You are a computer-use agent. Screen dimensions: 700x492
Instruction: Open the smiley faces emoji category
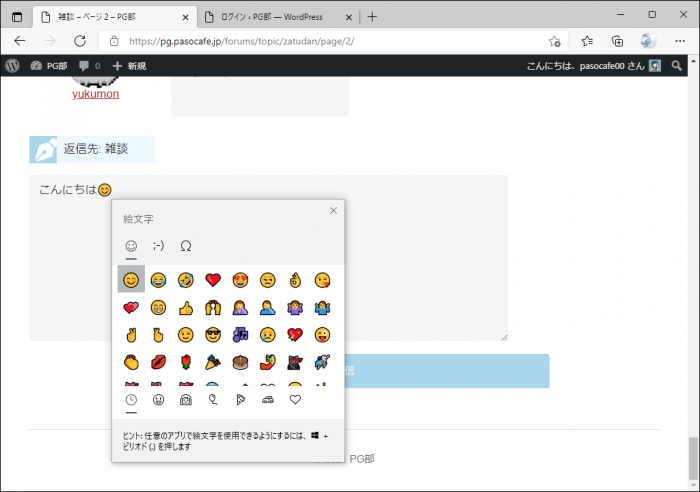(158, 400)
